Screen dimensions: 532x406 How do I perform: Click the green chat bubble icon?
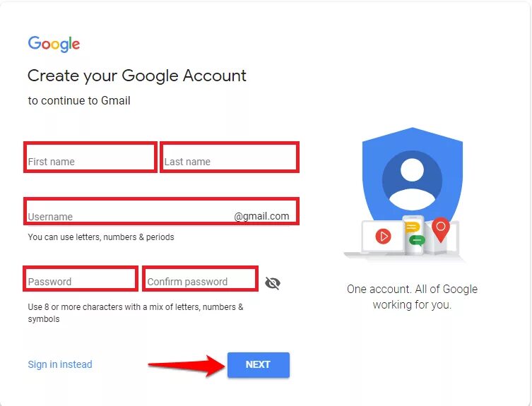tap(417, 240)
